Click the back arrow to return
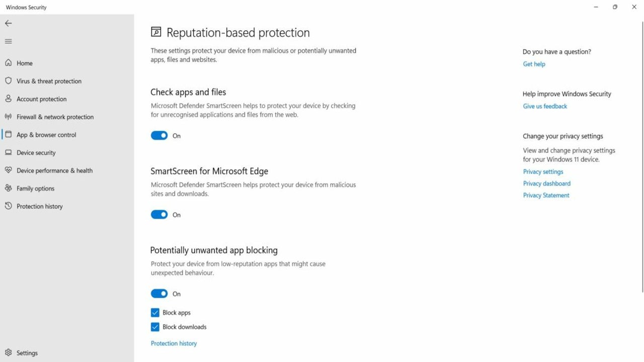Screen dimensions: 644x362 pyautogui.click(x=8, y=23)
